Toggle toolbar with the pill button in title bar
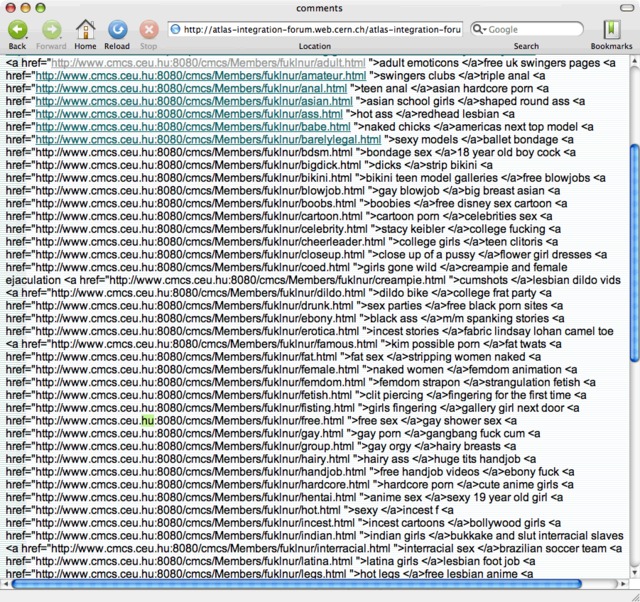Screen dimensions: 640x602 627,8
